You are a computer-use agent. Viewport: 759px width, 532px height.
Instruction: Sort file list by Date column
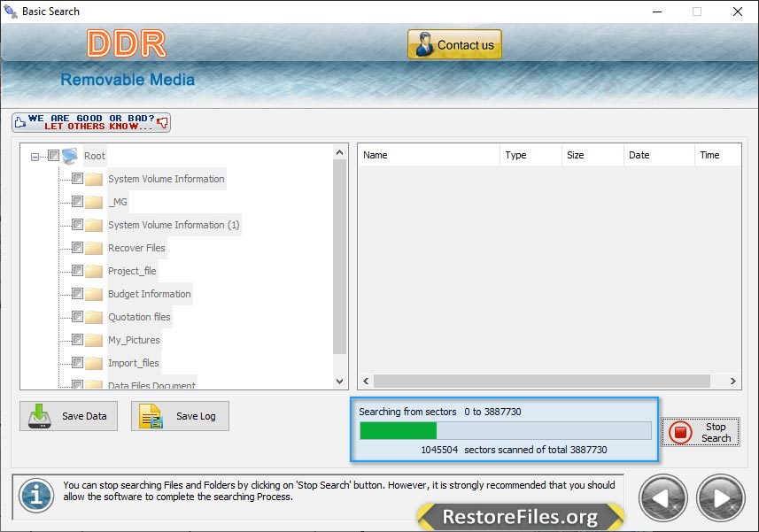click(x=659, y=155)
